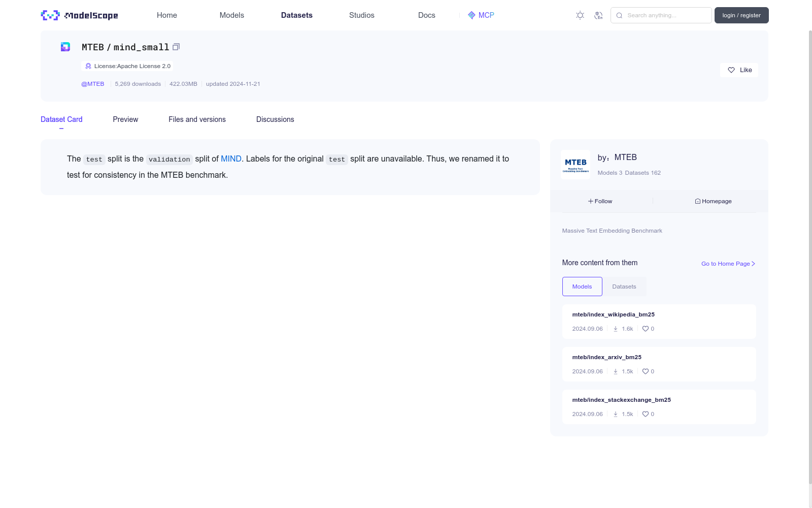
Task: Copy the dataset name mind_small
Action: [176, 47]
